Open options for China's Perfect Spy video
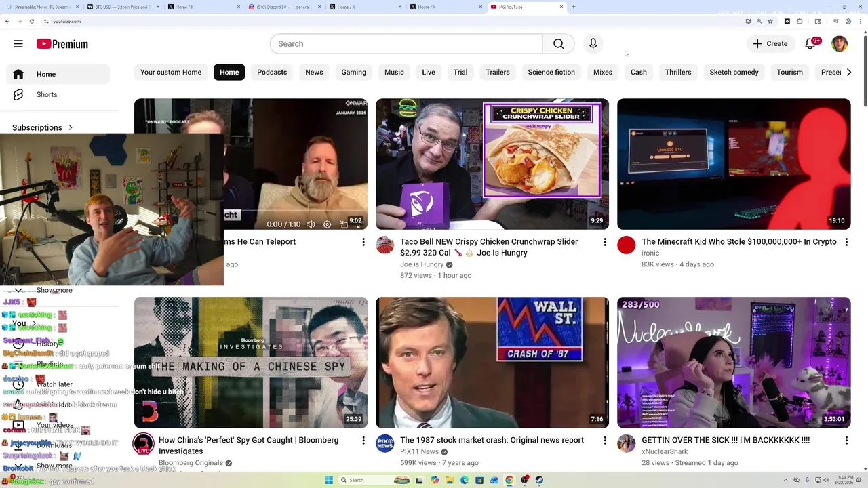The width and height of the screenshot is (868, 488). (363, 441)
